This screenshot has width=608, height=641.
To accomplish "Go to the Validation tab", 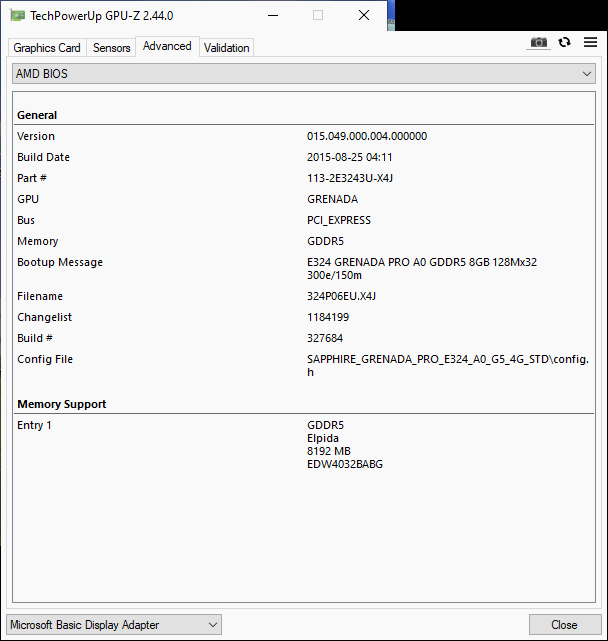I will coord(227,48).
